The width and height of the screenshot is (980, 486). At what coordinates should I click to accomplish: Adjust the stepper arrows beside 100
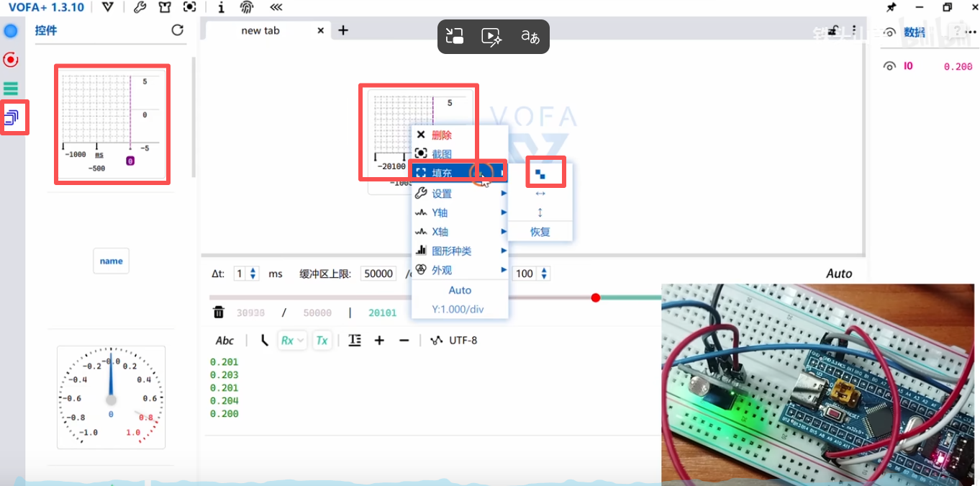tap(544, 274)
